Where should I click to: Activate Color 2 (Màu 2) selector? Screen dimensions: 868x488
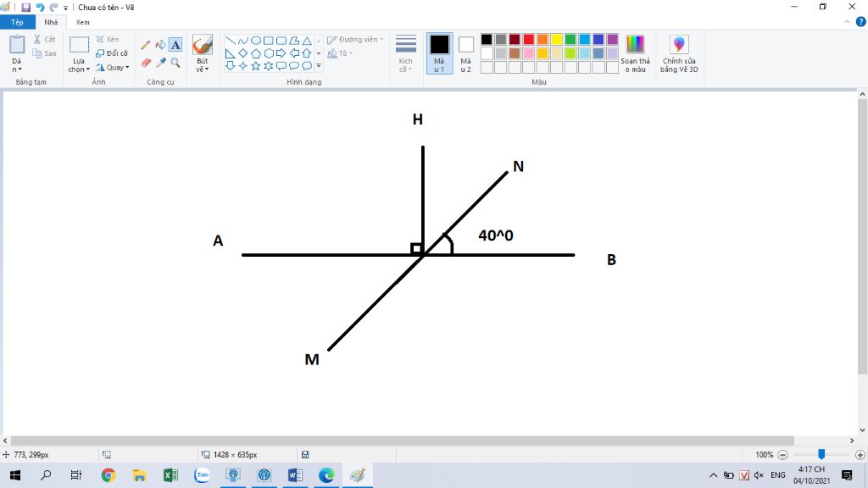click(x=466, y=53)
